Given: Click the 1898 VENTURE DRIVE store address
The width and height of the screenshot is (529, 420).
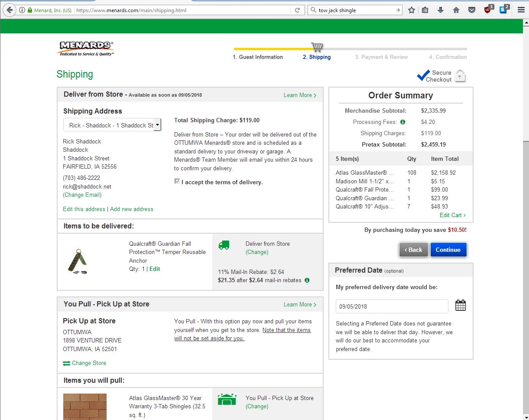Looking at the screenshot, I should tap(92, 340).
